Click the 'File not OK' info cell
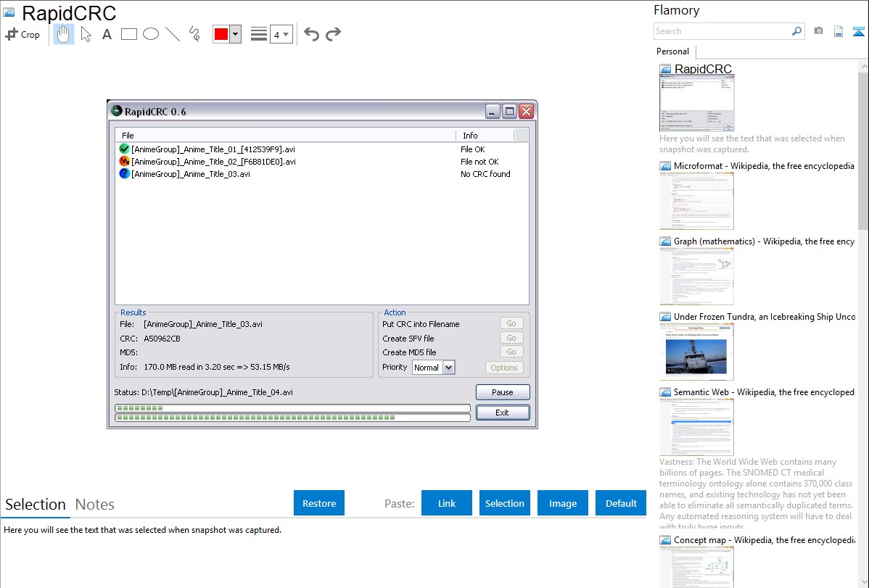This screenshot has width=869, height=588. tap(479, 162)
